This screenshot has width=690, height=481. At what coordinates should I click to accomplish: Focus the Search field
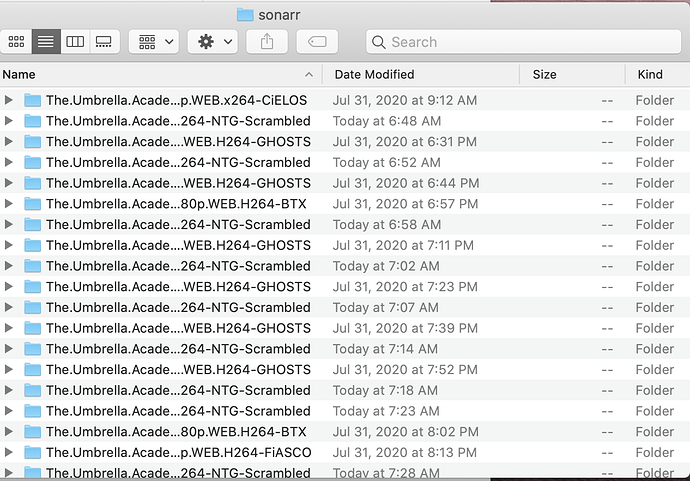[524, 42]
